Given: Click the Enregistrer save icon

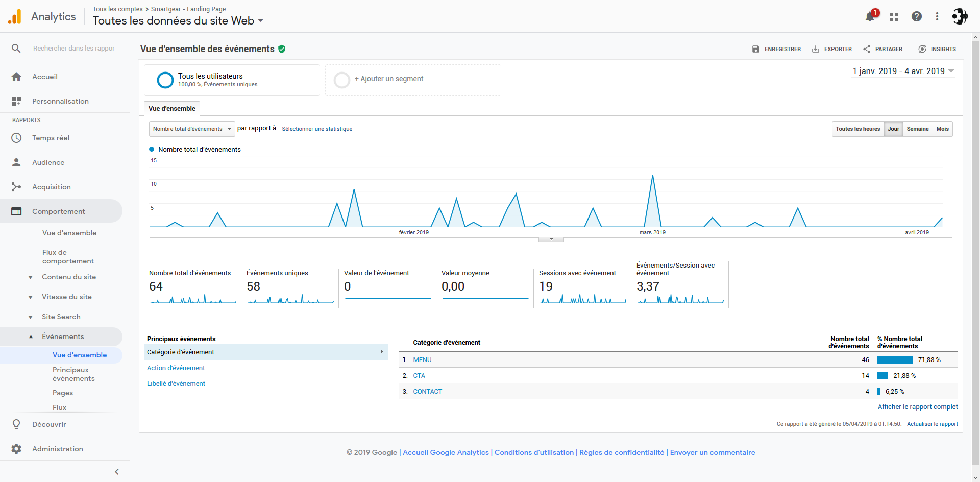Looking at the screenshot, I should [x=756, y=49].
